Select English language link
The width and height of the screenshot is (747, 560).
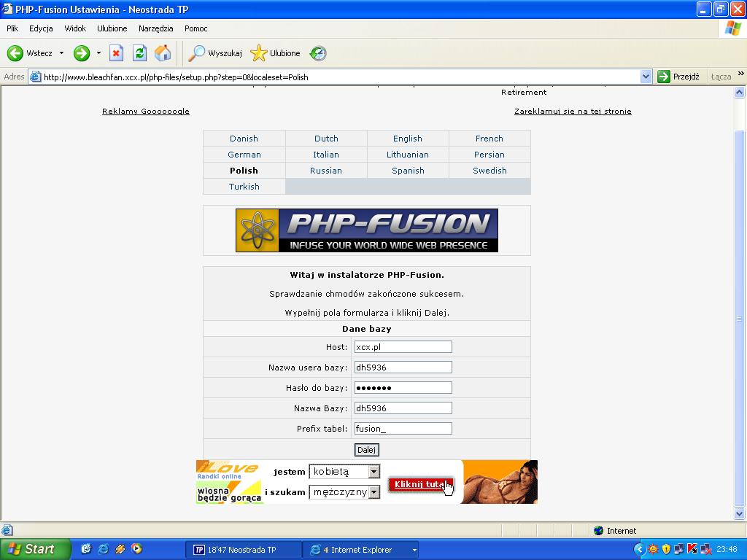point(407,139)
